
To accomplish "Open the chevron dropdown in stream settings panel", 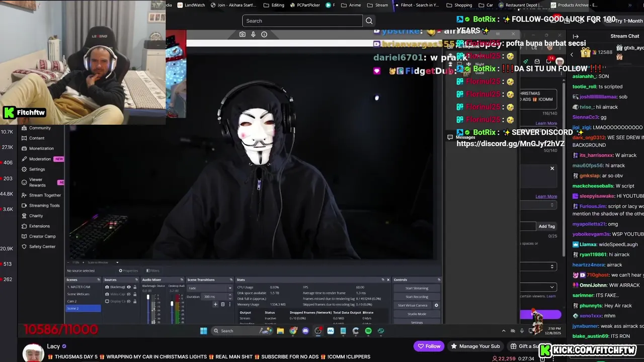I will click(552, 287).
